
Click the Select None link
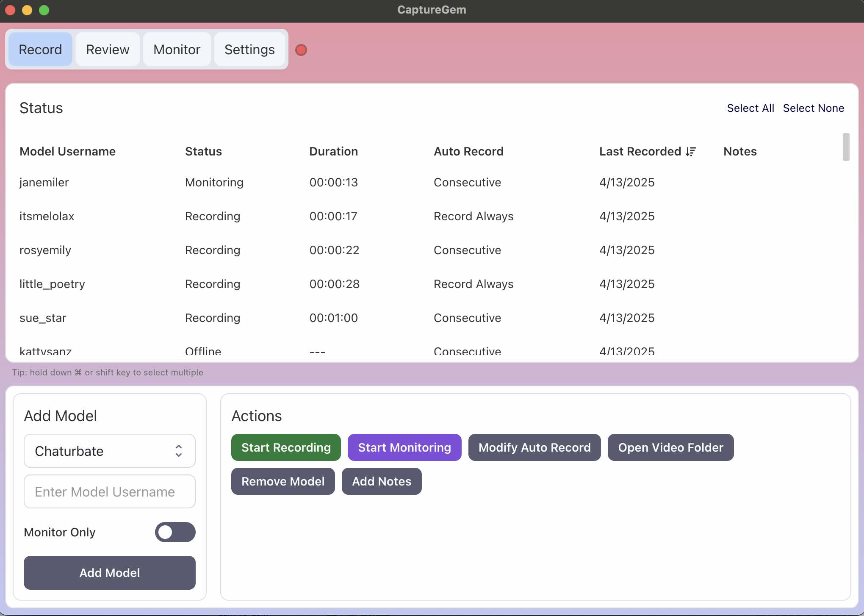[x=813, y=108]
